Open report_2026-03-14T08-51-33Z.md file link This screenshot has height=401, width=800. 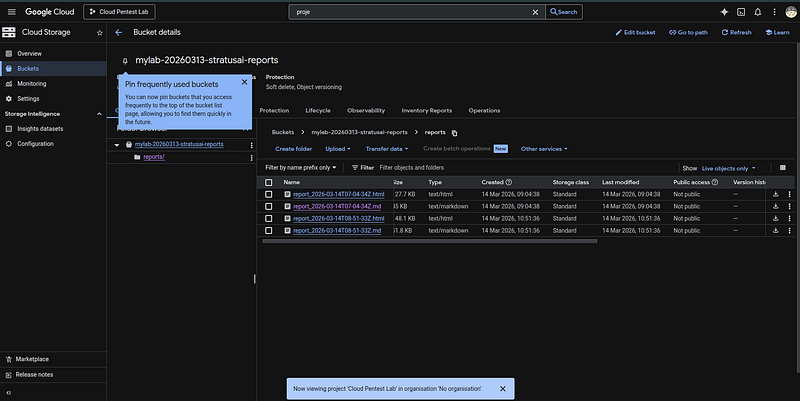point(337,231)
